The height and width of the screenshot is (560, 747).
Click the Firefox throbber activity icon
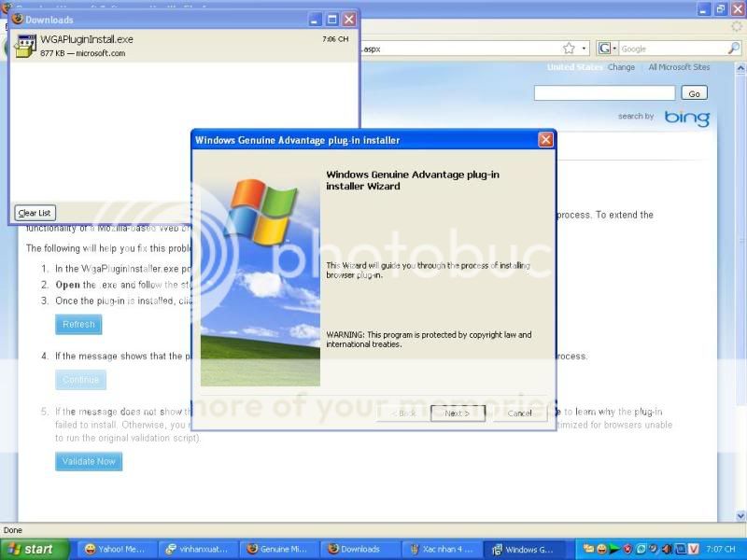[737, 27]
